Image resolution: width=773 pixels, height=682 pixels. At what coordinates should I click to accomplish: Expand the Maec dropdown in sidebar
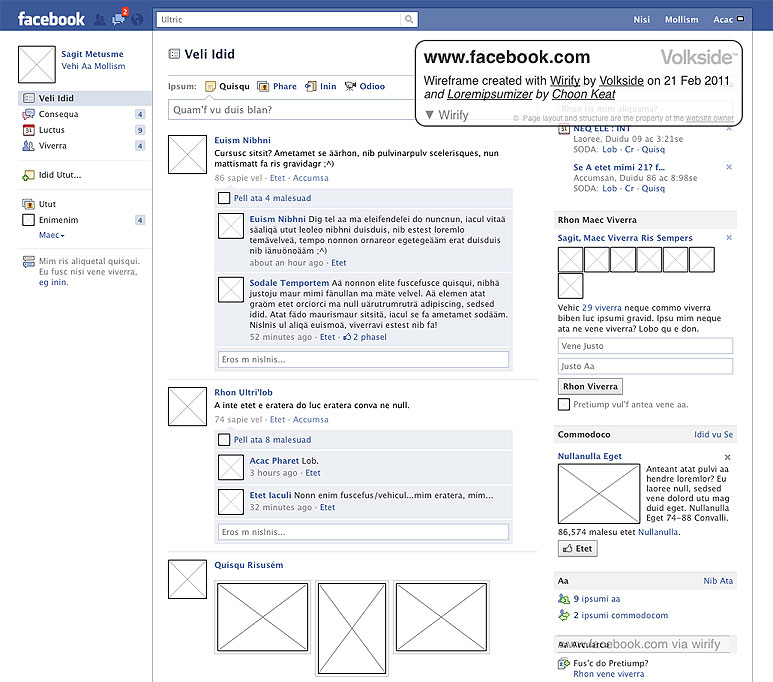click(x=52, y=235)
